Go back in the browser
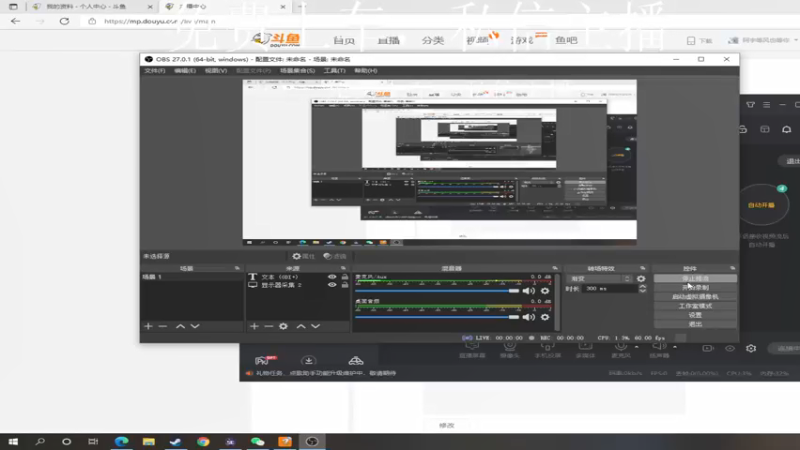Image resolution: width=800 pixels, height=450 pixels. pos(15,21)
